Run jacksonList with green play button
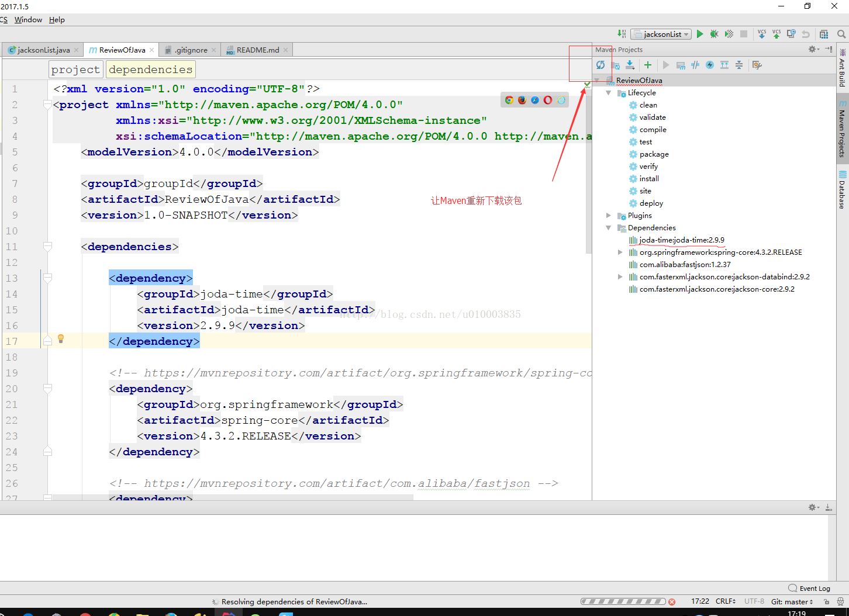This screenshot has width=849, height=616. point(699,34)
